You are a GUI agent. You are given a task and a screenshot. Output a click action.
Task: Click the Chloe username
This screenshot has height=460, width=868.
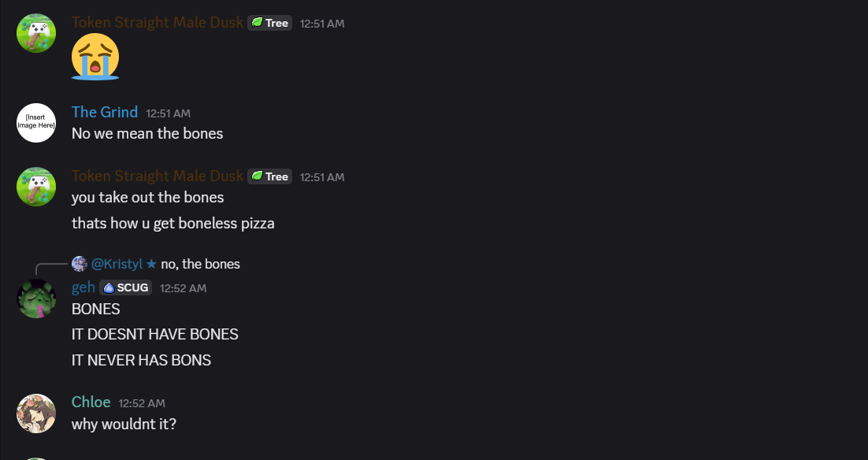[x=91, y=402]
